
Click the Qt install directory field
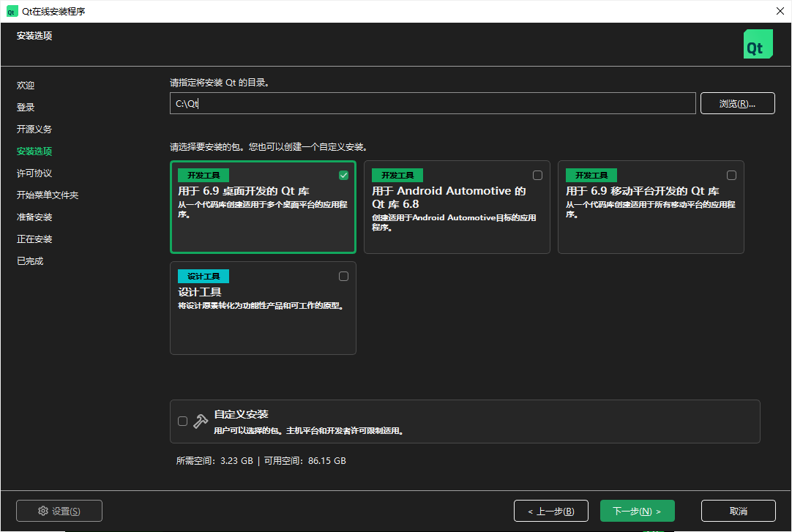433,103
